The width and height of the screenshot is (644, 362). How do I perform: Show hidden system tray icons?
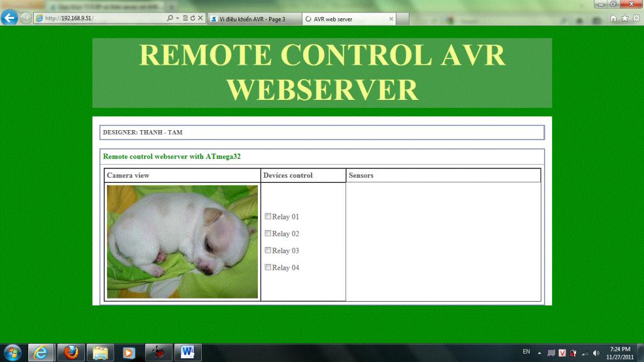(539, 353)
